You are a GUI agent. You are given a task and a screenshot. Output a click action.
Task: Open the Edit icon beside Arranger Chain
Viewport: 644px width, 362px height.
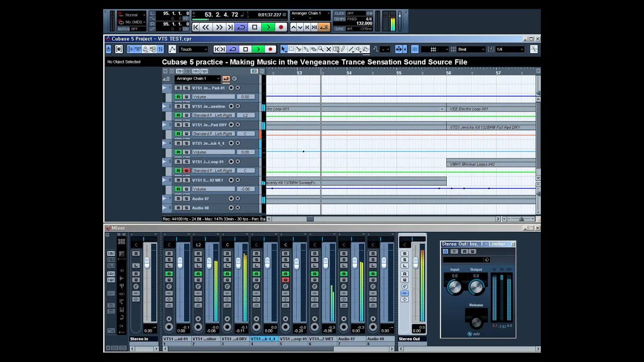coord(234,78)
